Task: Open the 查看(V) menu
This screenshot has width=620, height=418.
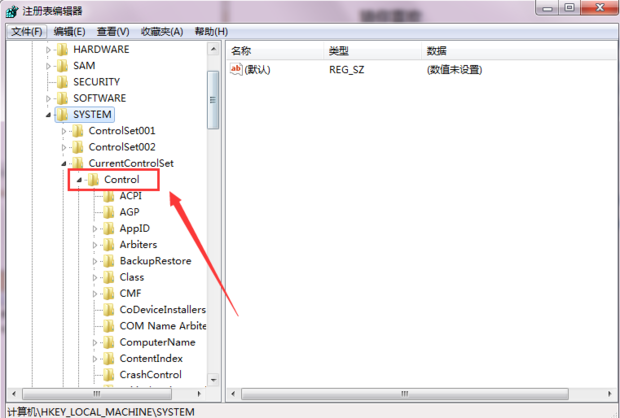Action: click(113, 32)
